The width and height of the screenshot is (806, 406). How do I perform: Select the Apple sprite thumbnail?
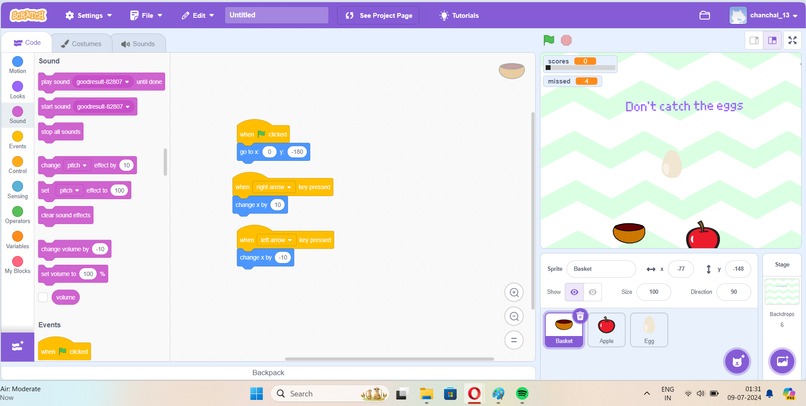click(607, 329)
